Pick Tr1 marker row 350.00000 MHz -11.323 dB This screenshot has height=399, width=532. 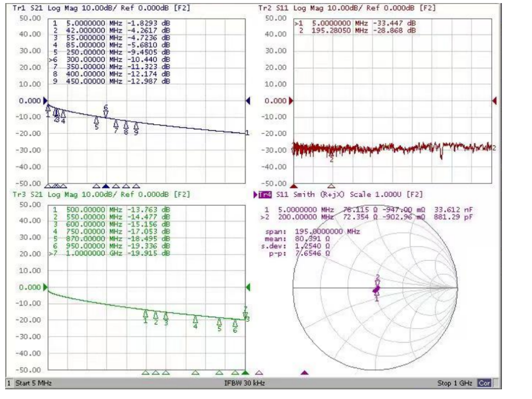[x=111, y=66]
